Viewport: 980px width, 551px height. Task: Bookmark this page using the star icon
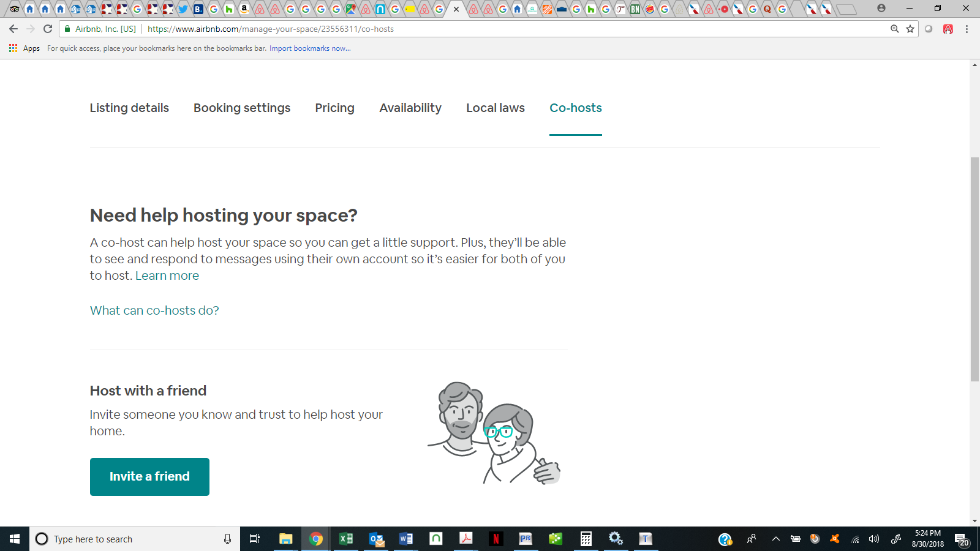[x=909, y=28]
